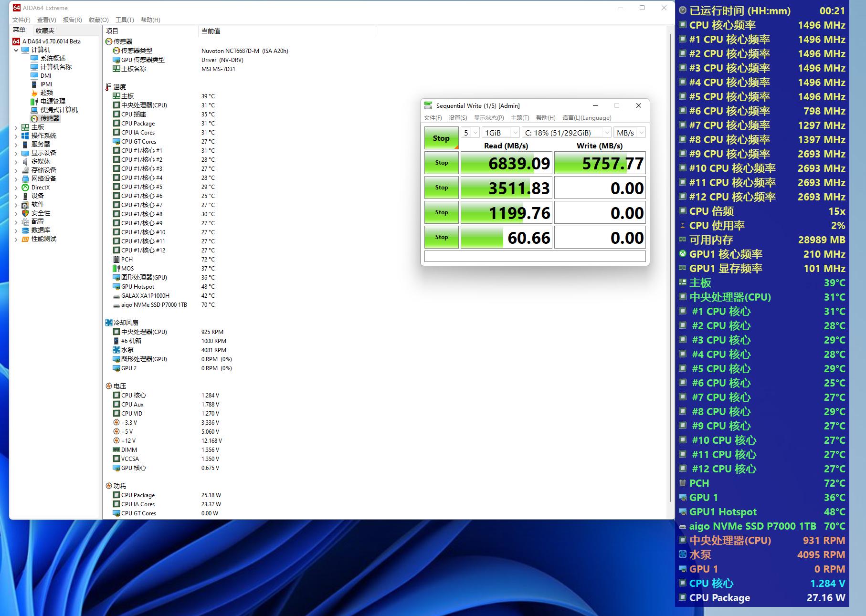The width and height of the screenshot is (866, 616).
Task: Select the DirectX Xbox icon entry
Action: point(25,188)
